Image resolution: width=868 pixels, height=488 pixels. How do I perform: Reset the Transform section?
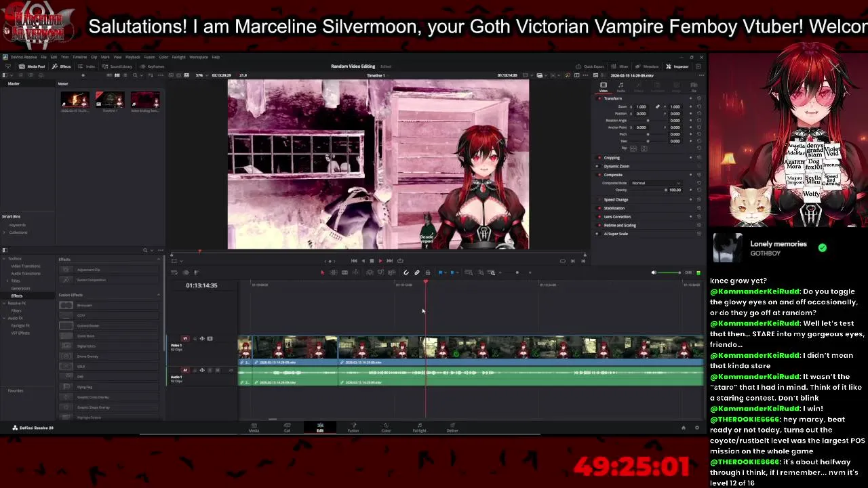698,98
